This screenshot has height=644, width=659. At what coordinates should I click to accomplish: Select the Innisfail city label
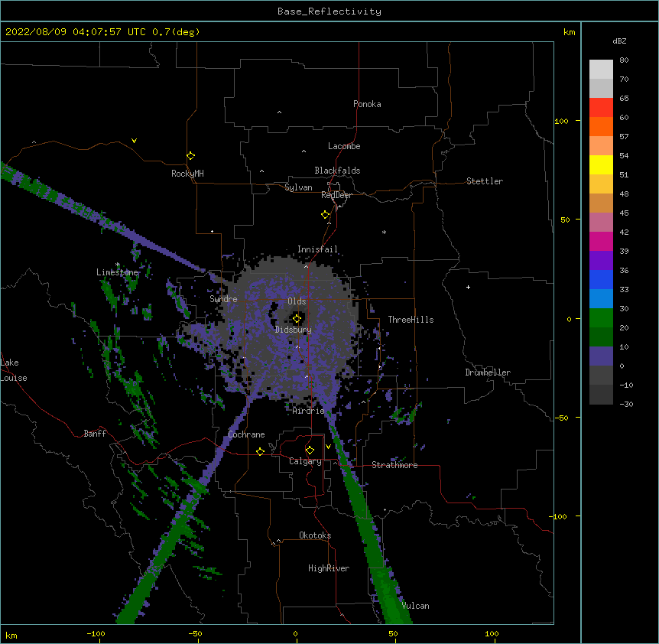317,249
